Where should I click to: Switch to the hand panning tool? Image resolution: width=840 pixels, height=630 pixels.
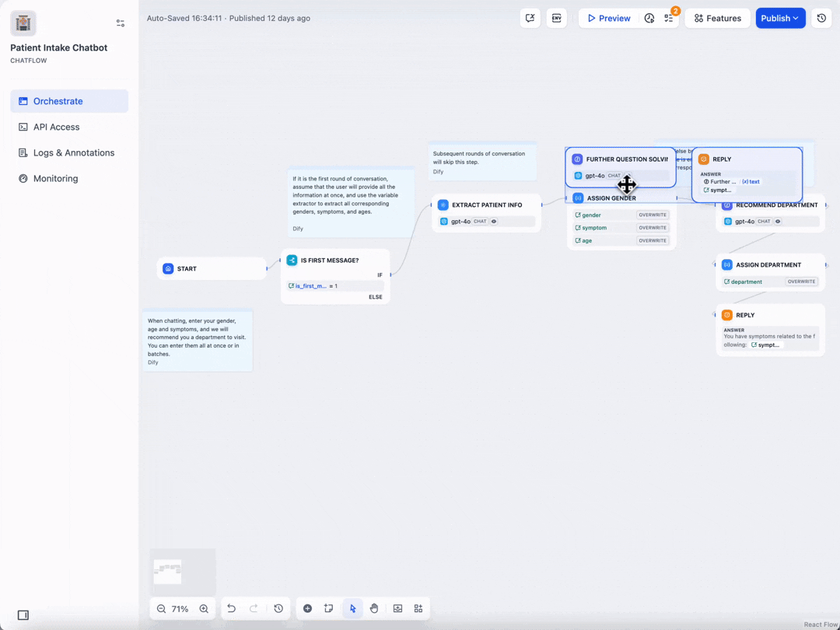tap(374, 608)
